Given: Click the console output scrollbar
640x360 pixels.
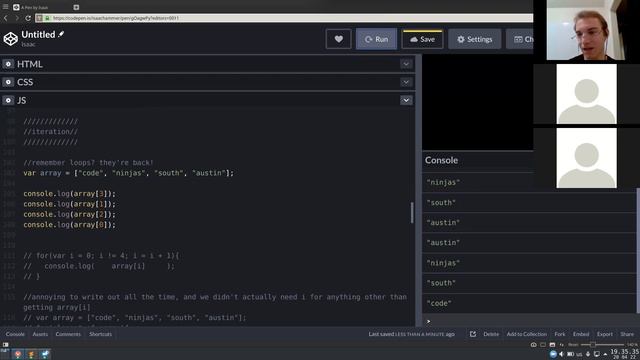Looking at the screenshot, I should (638, 251).
